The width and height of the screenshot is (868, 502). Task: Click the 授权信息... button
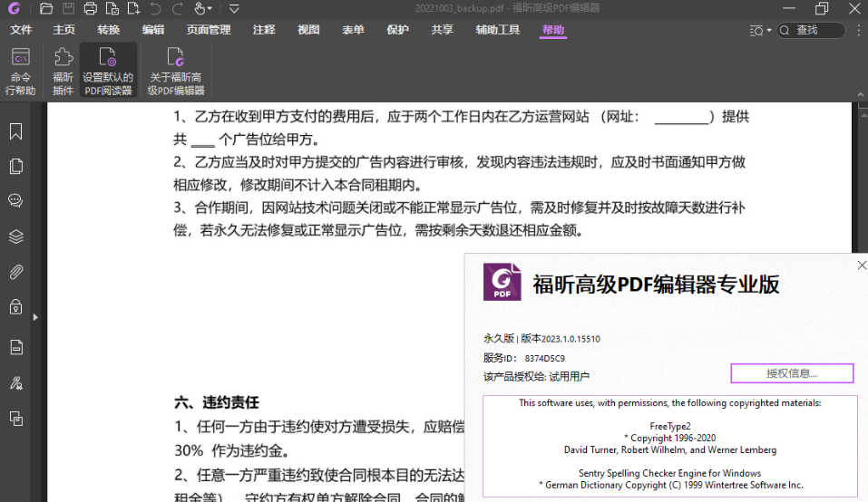tap(792, 373)
